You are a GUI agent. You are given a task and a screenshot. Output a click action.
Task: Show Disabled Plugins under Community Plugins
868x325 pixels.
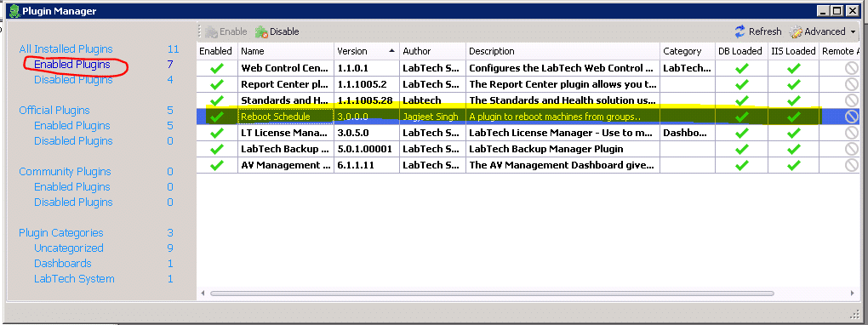[x=73, y=202]
